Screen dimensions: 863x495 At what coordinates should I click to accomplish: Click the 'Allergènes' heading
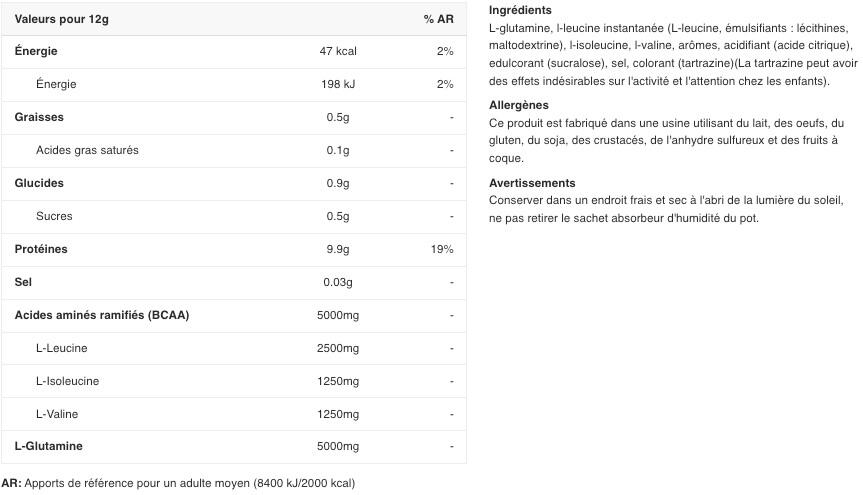pos(519,105)
